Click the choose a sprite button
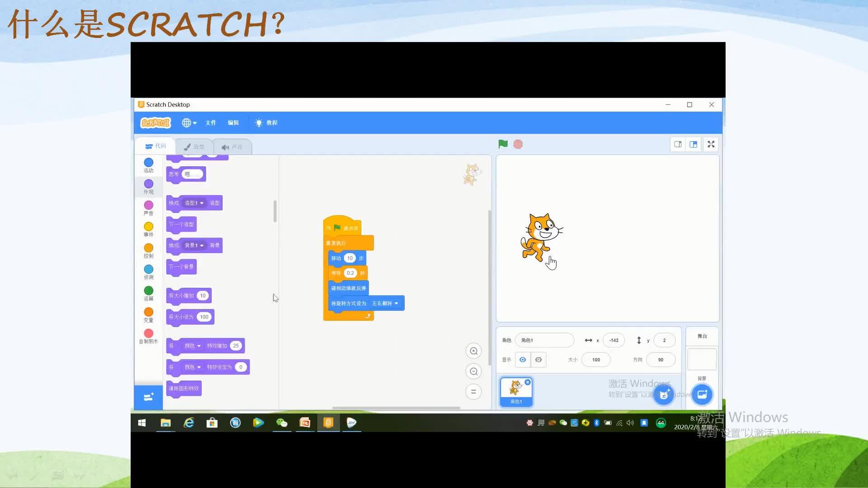The height and width of the screenshot is (488, 868). pos(664,395)
